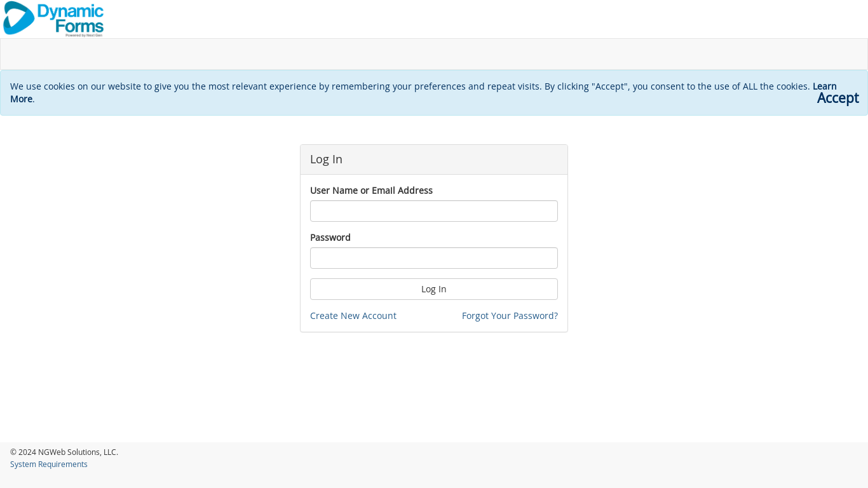Click the Log In button
The image size is (868, 488).
click(x=434, y=289)
